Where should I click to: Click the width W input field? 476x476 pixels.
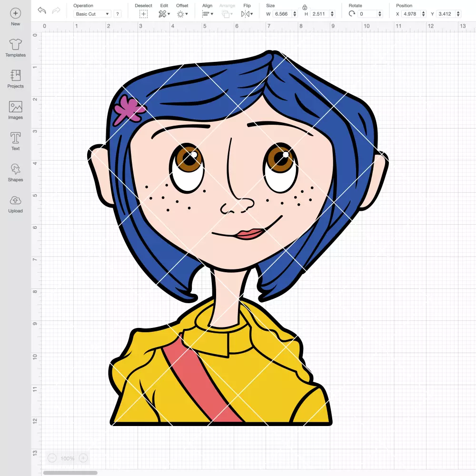click(282, 14)
